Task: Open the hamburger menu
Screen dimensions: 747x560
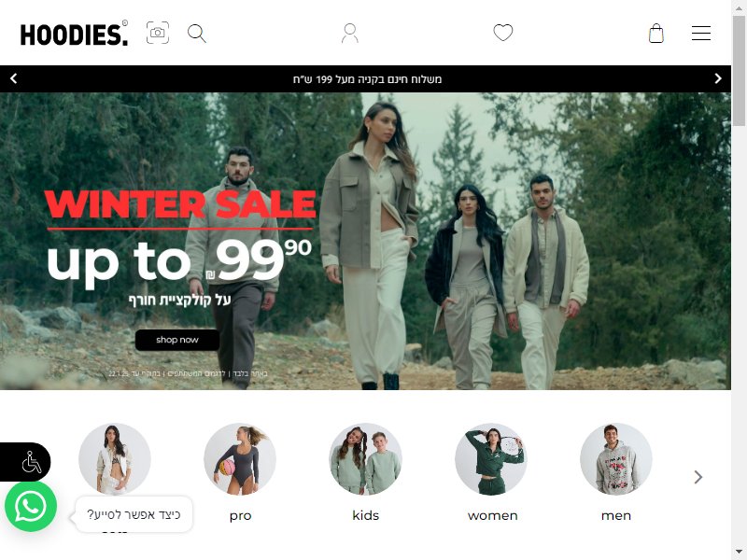Action: pos(701,34)
